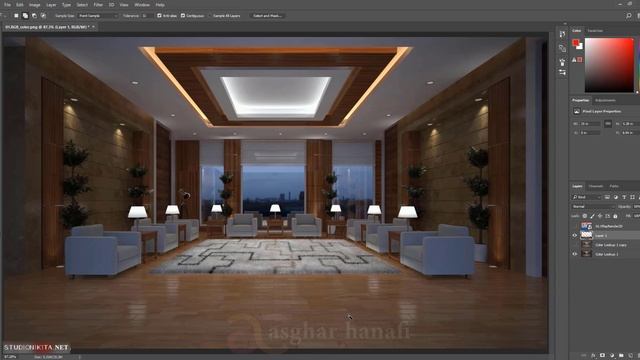Switch to the Channels tab
This screenshot has width=640, height=360.
pos(596,186)
